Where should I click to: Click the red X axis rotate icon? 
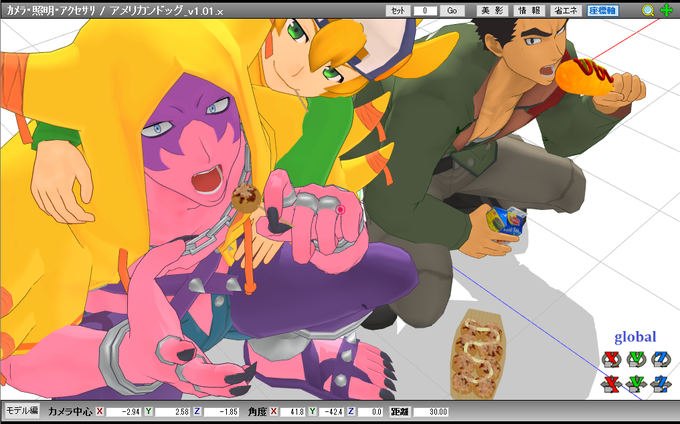[x=611, y=359]
